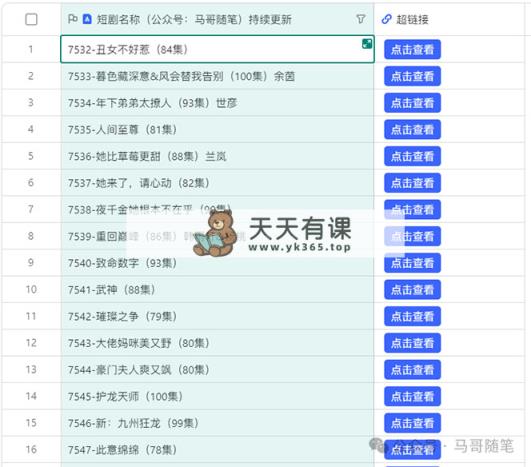Select row number 5
531x467 pixels.
pos(31,156)
